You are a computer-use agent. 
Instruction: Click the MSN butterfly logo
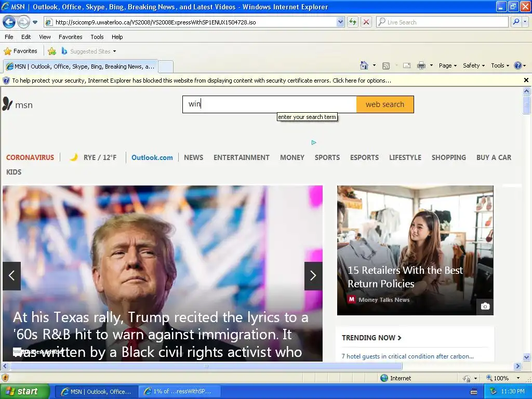coord(7,104)
